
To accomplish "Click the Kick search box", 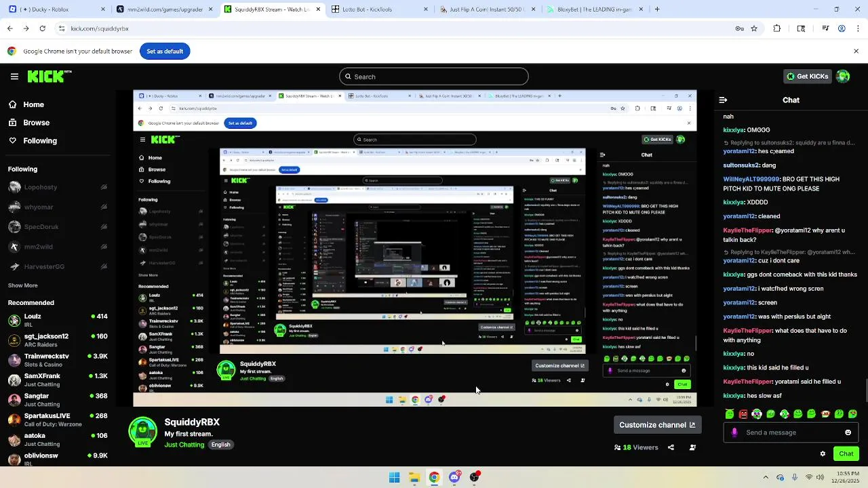I will pos(434,77).
